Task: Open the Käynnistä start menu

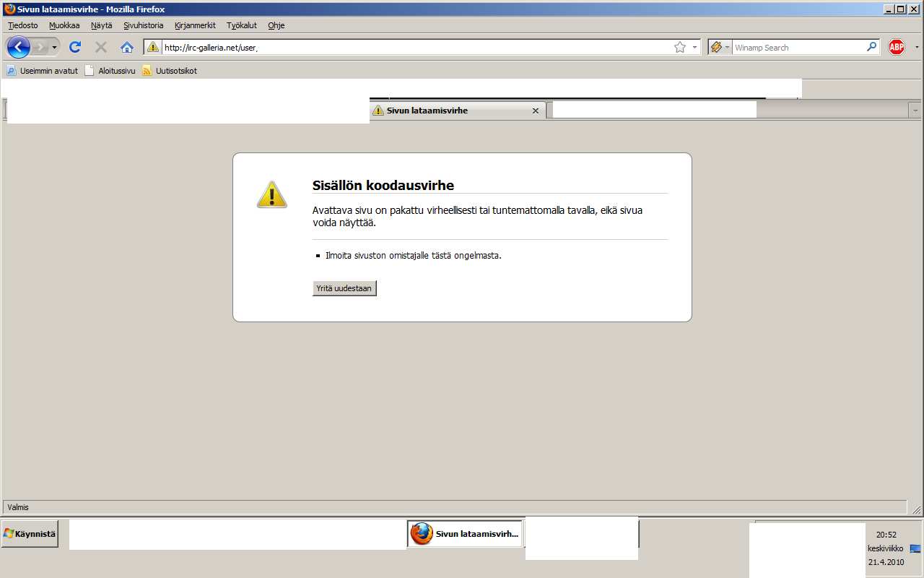Action: pos(30,534)
